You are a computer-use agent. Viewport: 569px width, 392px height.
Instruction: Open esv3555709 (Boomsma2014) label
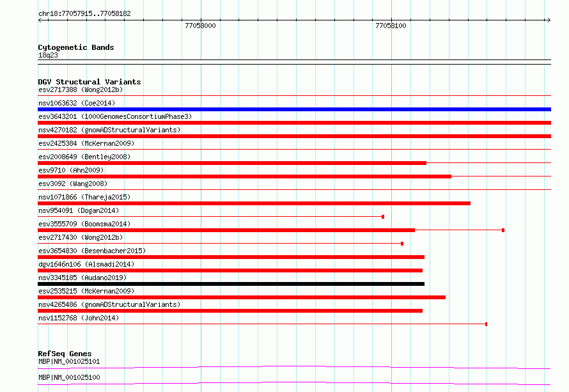[84, 224]
